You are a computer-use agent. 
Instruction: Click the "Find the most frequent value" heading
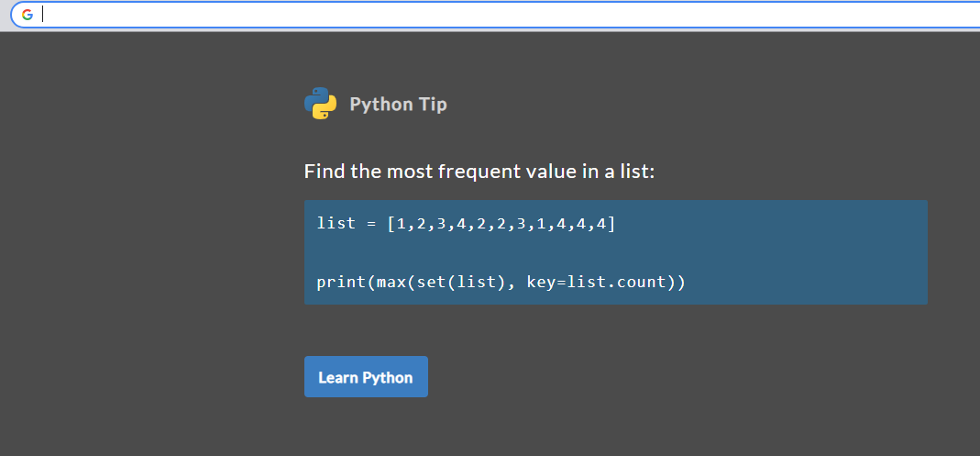coord(479,172)
